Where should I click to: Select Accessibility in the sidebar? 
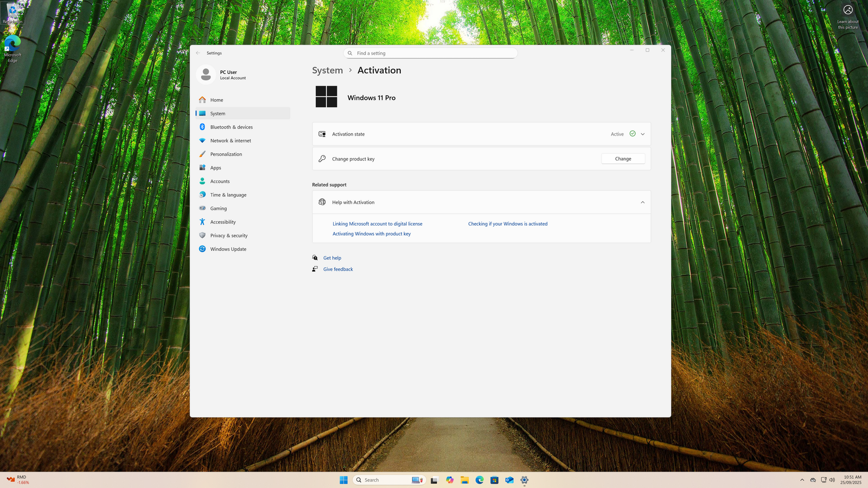222,222
